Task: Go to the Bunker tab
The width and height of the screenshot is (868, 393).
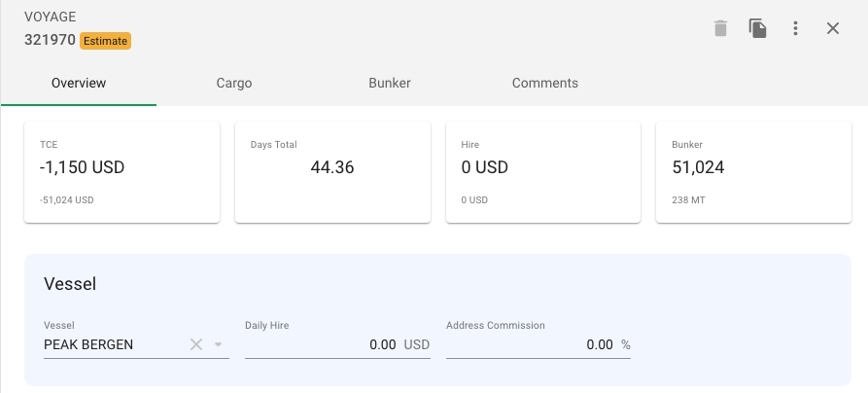Action: click(x=390, y=83)
